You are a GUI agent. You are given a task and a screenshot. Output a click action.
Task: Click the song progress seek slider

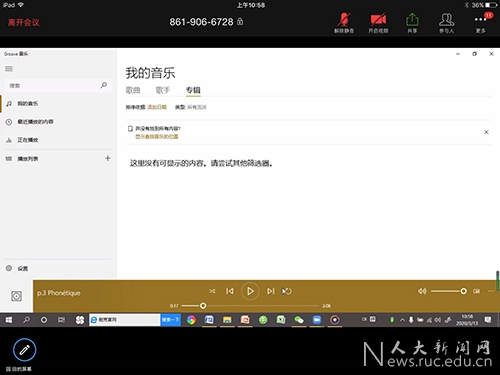click(x=250, y=305)
